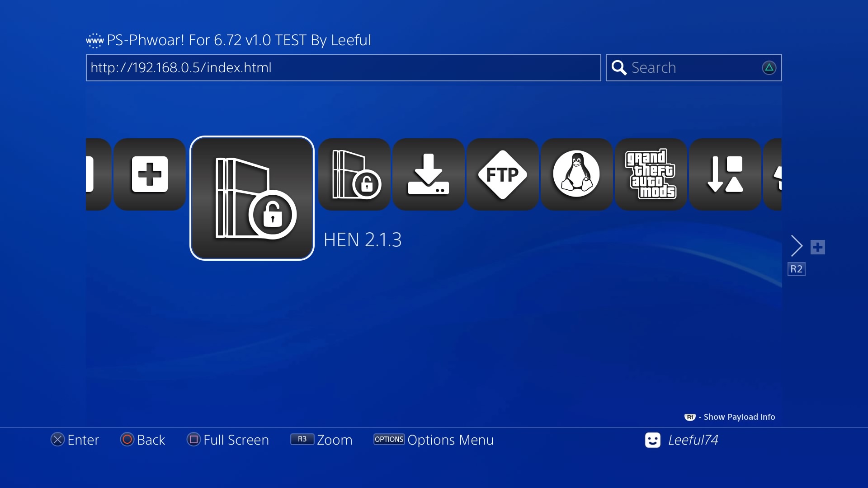The width and height of the screenshot is (868, 488).
Task: Select the smaller unlocked console payload icon
Action: coord(354,174)
